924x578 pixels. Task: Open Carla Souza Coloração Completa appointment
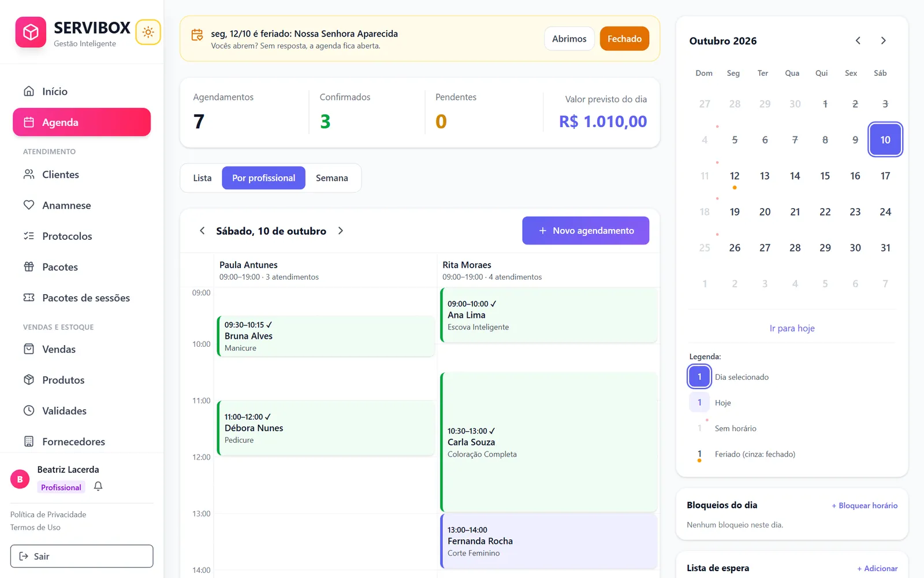point(549,442)
